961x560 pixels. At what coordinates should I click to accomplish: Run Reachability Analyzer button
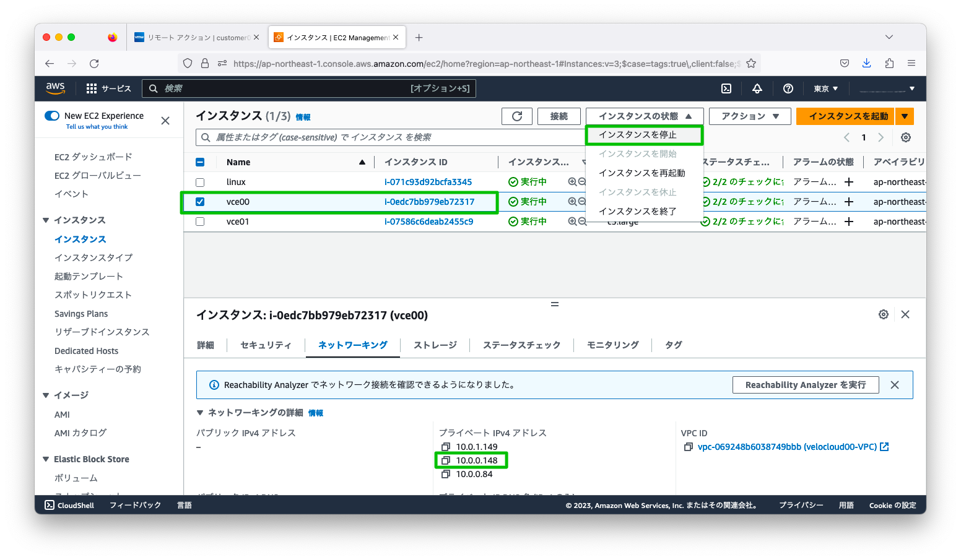click(806, 385)
